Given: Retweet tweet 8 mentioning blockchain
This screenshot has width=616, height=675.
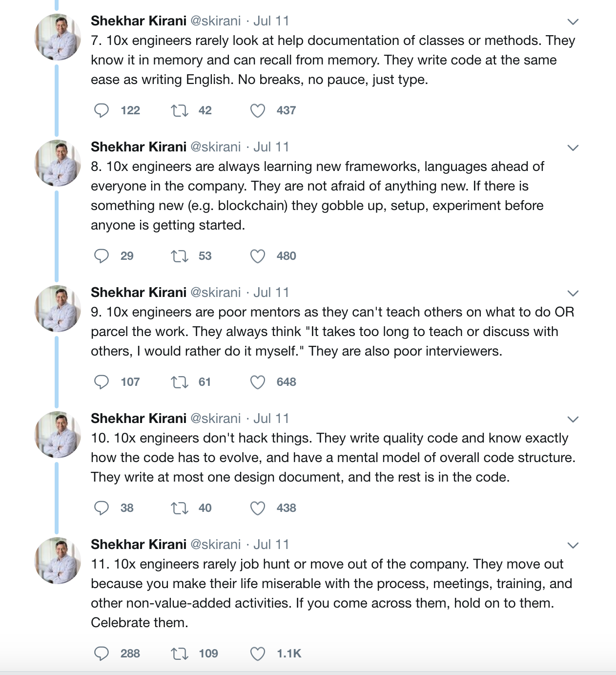Looking at the screenshot, I should [180, 256].
